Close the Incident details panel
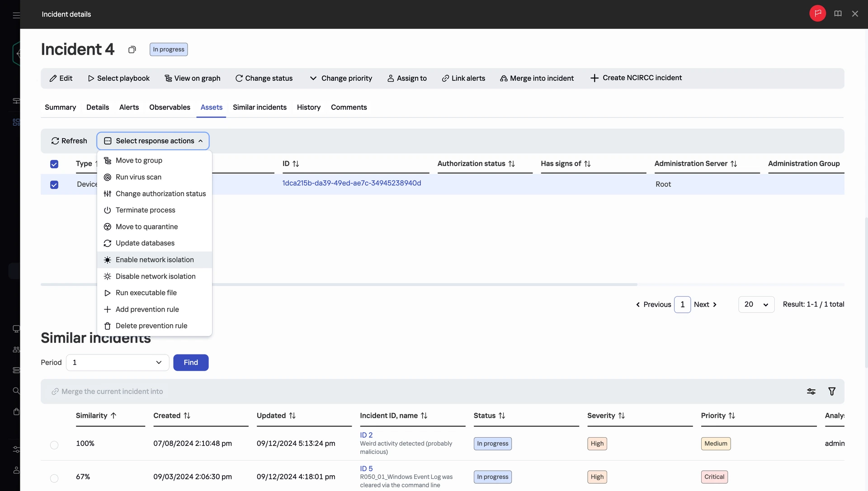This screenshot has width=868, height=491. (855, 14)
